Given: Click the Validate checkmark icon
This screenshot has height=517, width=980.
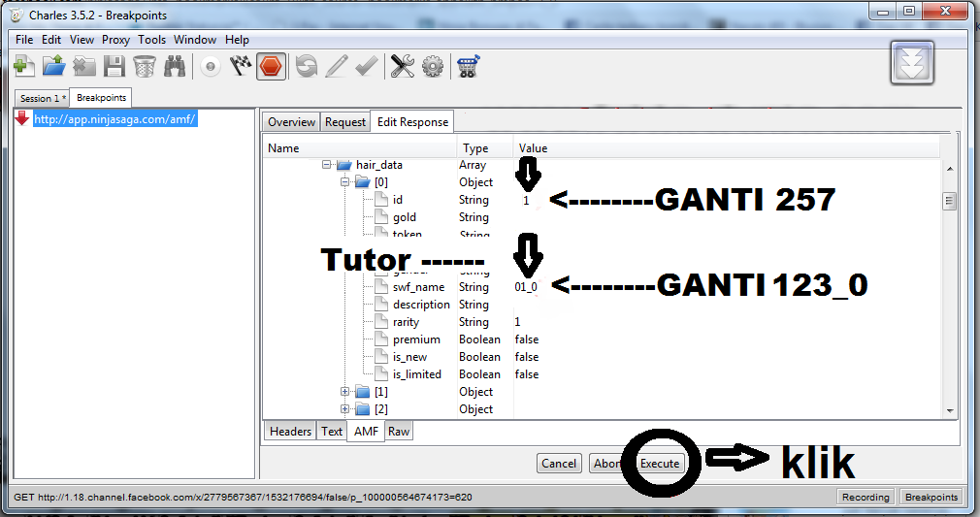Looking at the screenshot, I should coord(366,66).
